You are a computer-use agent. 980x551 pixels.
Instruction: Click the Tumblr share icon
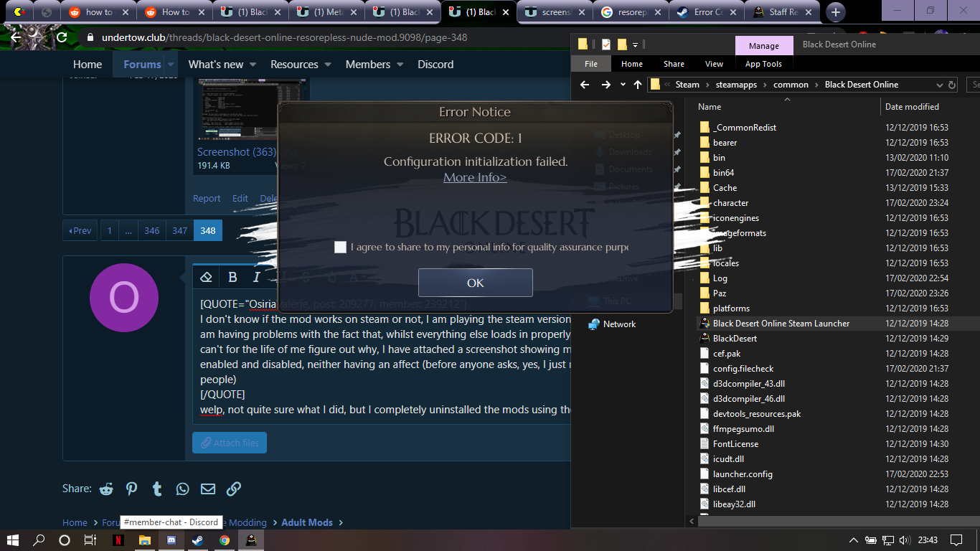[x=157, y=489]
